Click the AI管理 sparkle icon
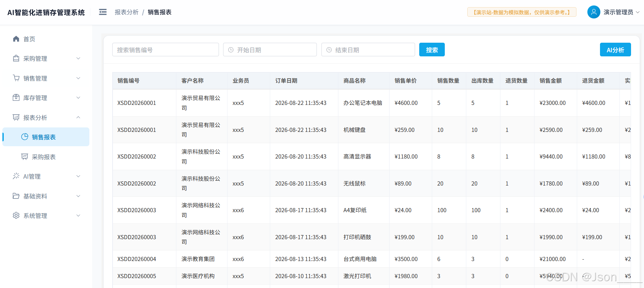The height and width of the screenshot is (288, 644). 16,176
